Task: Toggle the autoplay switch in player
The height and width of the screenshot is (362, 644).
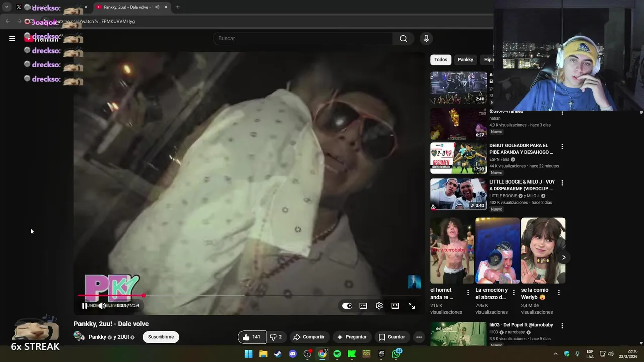Action: coord(347,306)
